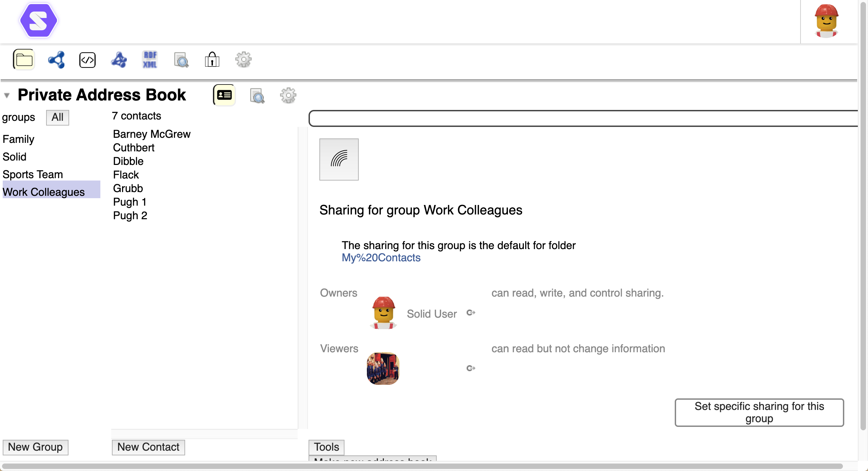Open the settings gear in the top toolbar
868x471 pixels.
click(x=243, y=60)
